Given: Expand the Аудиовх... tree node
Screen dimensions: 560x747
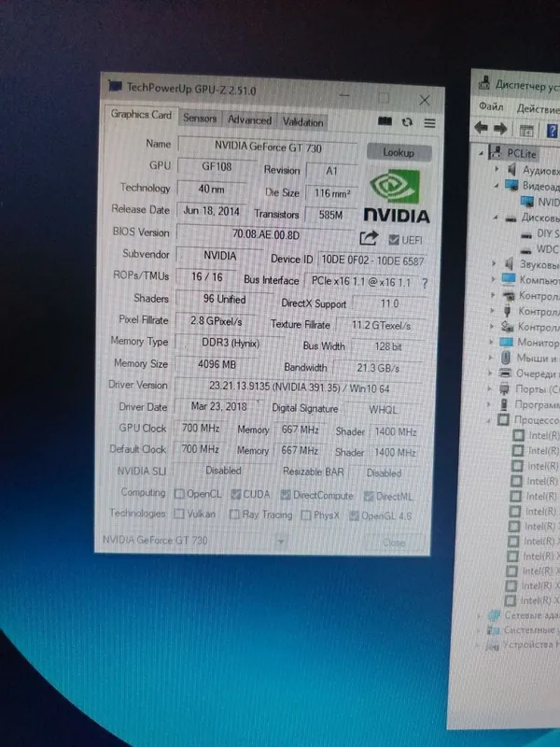Looking at the screenshot, I should click(x=497, y=169).
